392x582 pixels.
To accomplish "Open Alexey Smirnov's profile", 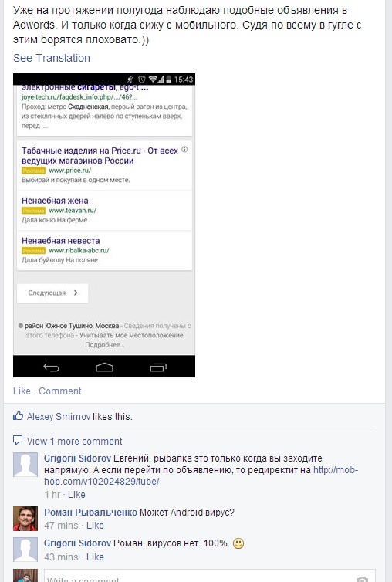I will pos(59,417).
